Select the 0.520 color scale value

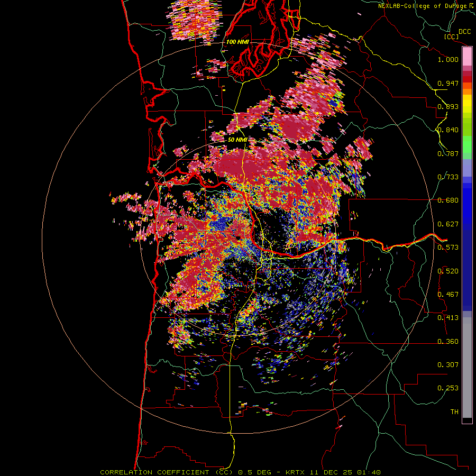click(448, 271)
